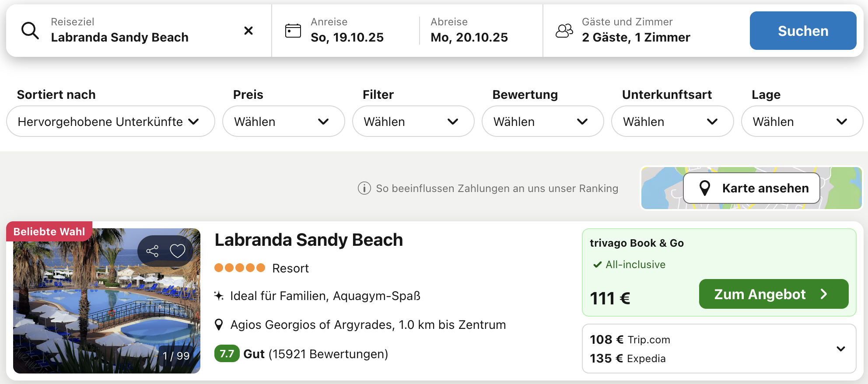Open the Reiseziel destination field

(x=139, y=31)
